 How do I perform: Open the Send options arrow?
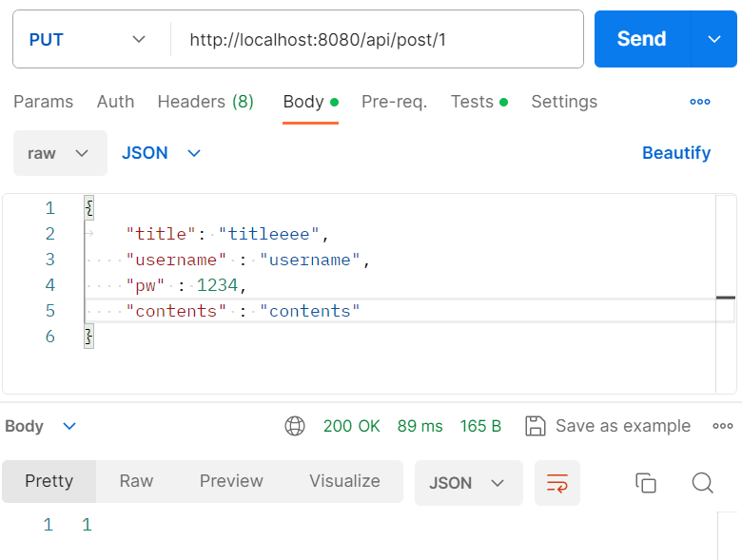point(714,39)
